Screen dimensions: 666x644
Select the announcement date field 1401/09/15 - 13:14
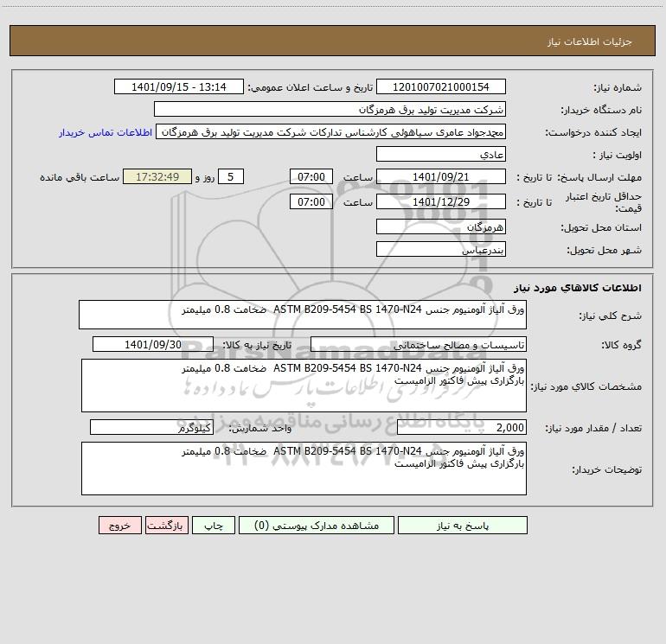tap(179, 86)
